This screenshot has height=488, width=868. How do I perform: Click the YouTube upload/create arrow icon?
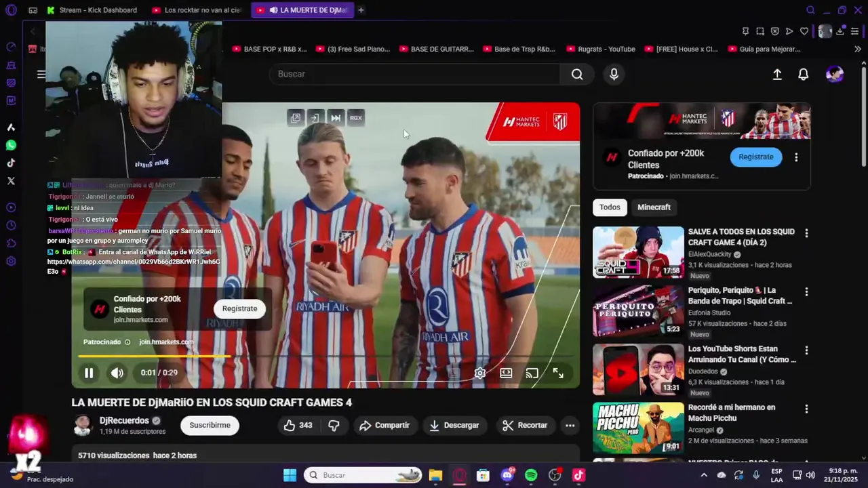(x=777, y=75)
